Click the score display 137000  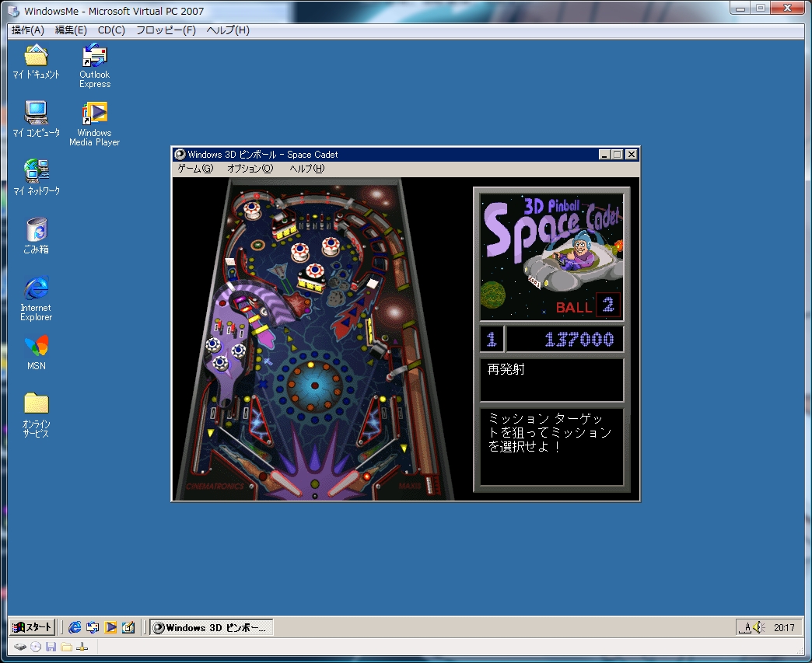point(565,339)
